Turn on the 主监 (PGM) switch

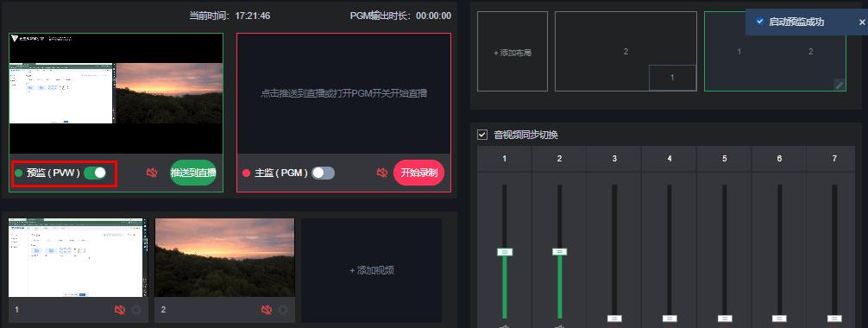coord(324,173)
